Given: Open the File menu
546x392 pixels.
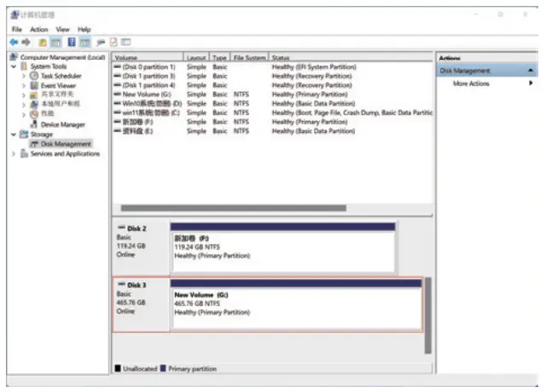Looking at the screenshot, I should 17,30.
